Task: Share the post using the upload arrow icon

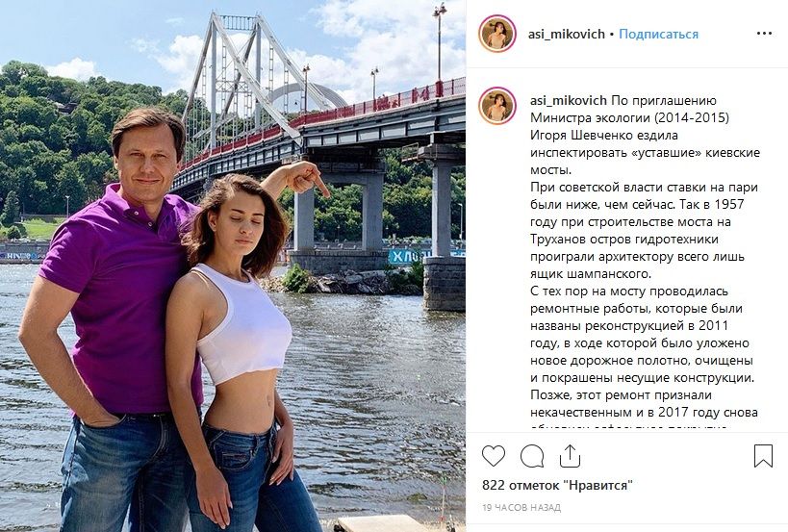Action: (570, 456)
